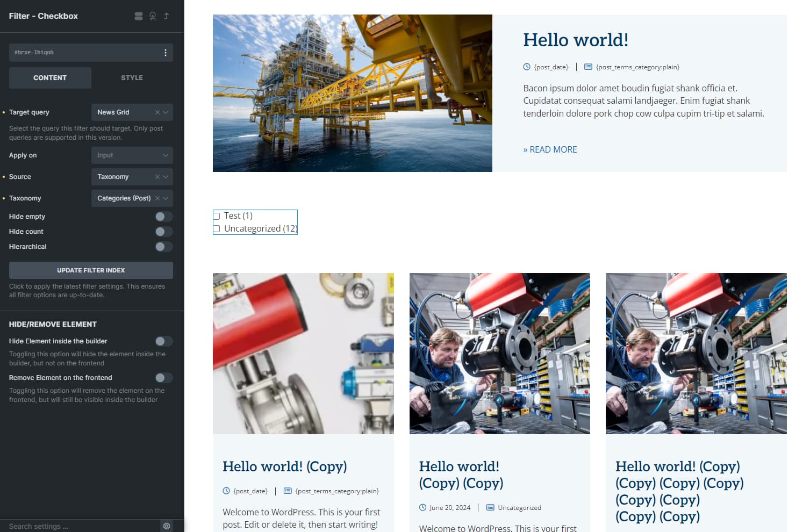The image size is (810, 532).
Task: Expand Taxonomy dropdown arrow
Action: click(x=166, y=198)
